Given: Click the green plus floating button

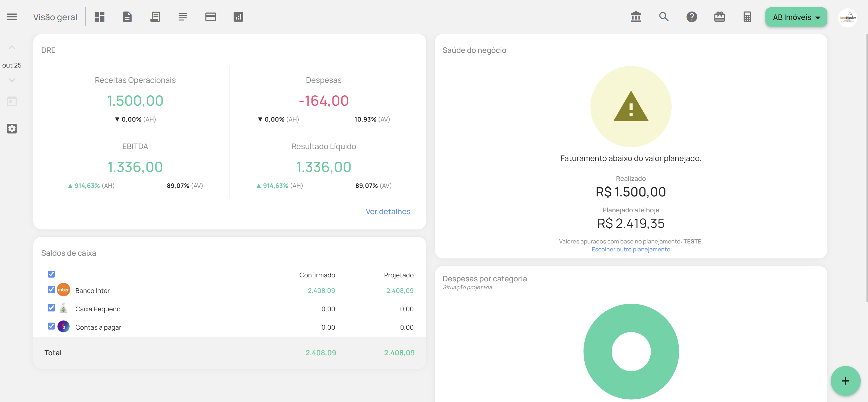Looking at the screenshot, I should tap(845, 381).
